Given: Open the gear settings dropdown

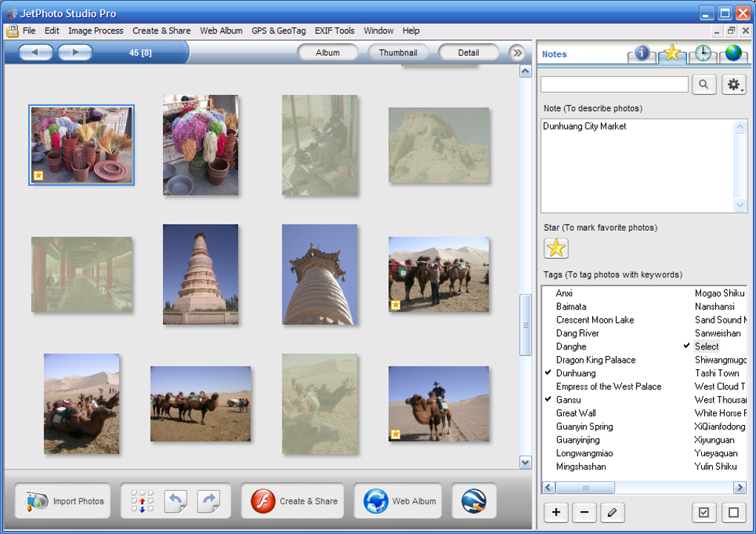Looking at the screenshot, I should (x=734, y=85).
